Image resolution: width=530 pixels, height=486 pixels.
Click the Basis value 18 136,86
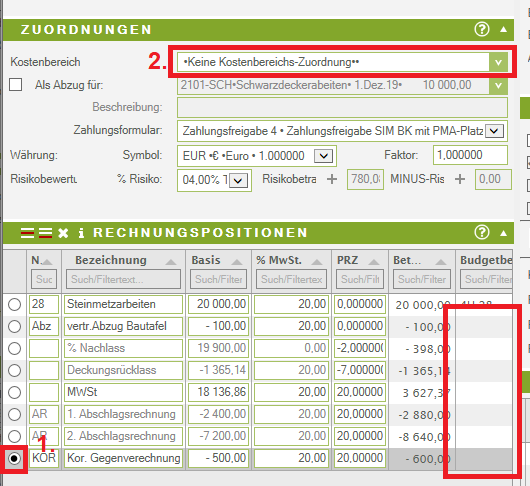(218, 392)
